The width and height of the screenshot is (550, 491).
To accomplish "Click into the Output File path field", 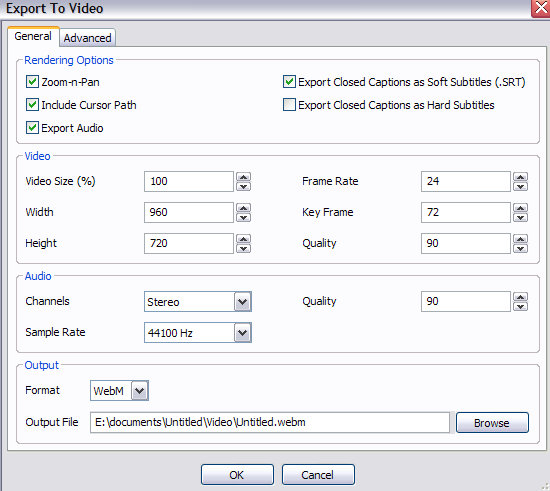I will tap(270, 422).
